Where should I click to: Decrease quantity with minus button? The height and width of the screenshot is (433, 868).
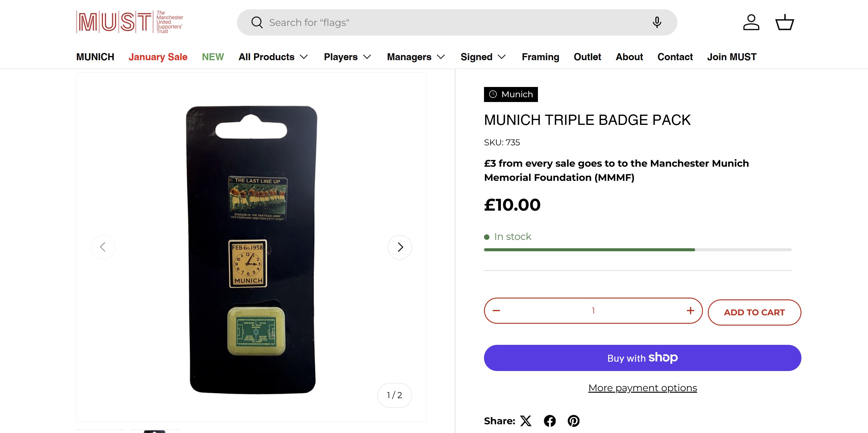tap(496, 311)
